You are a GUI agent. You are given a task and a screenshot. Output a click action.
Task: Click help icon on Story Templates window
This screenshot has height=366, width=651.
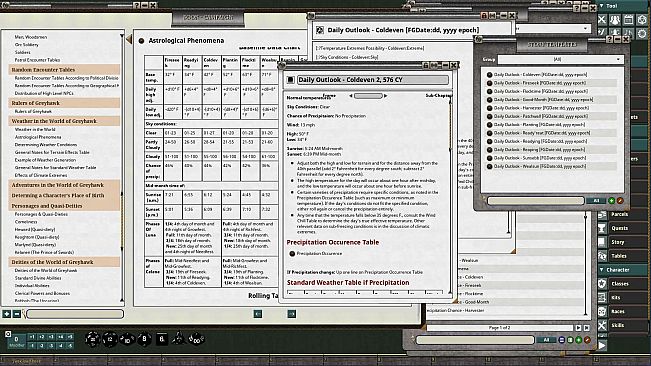(x=609, y=39)
